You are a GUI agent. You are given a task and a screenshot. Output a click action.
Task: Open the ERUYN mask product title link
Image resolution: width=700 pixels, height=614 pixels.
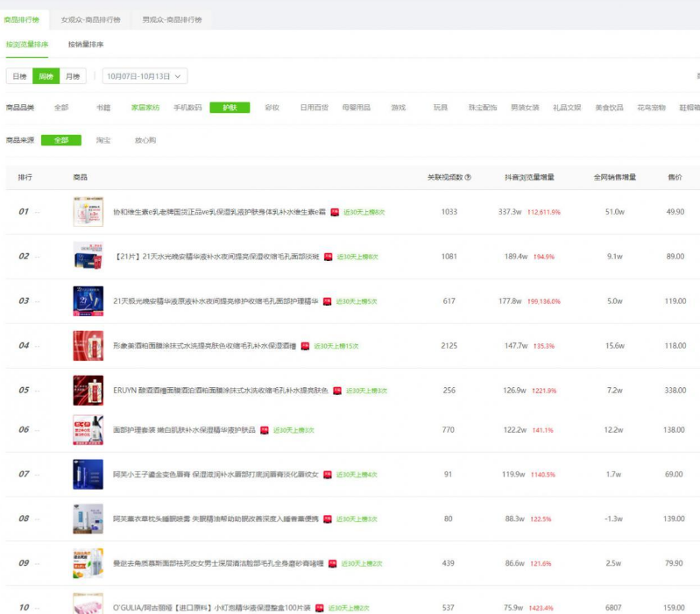[221, 391]
